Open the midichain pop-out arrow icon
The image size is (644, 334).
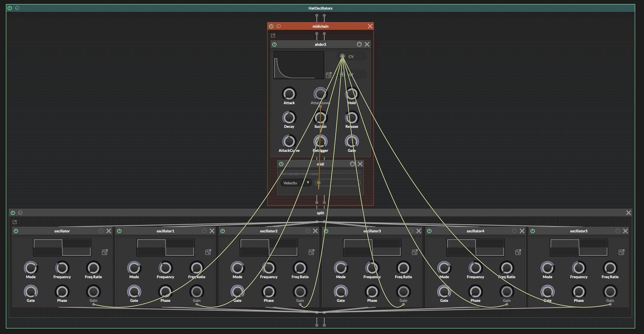point(273,35)
